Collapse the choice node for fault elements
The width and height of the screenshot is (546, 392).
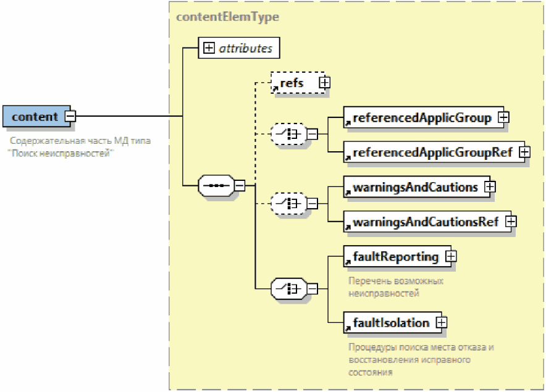312,288
